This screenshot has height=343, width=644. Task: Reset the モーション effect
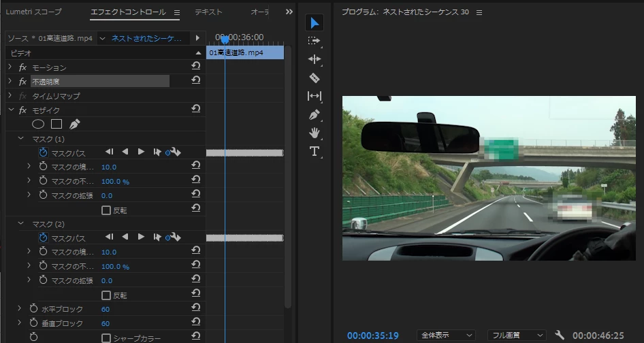[196, 66]
